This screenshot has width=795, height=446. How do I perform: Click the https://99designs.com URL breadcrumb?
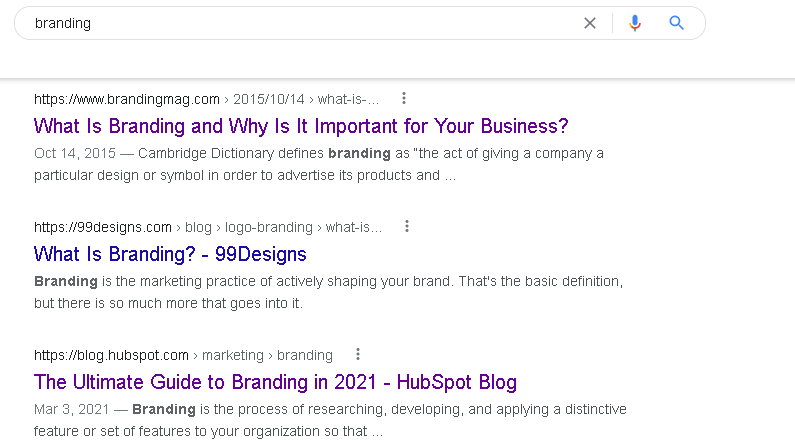(x=103, y=227)
